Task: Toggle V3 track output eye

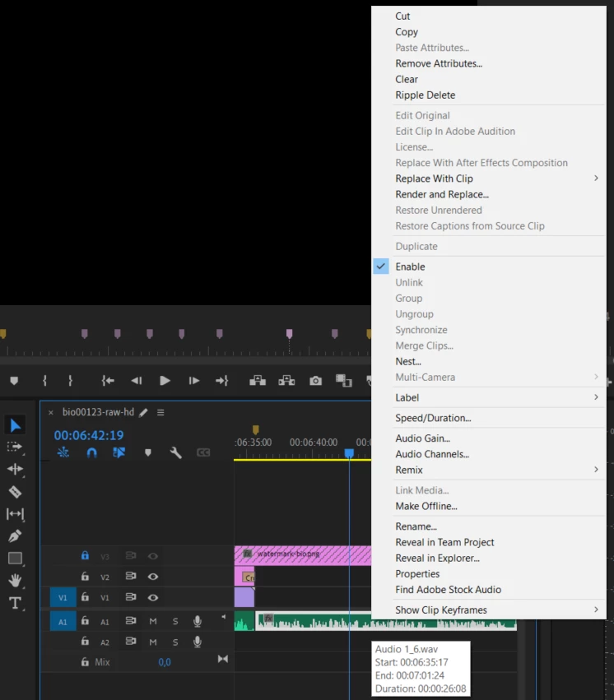Action: [x=153, y=556]
